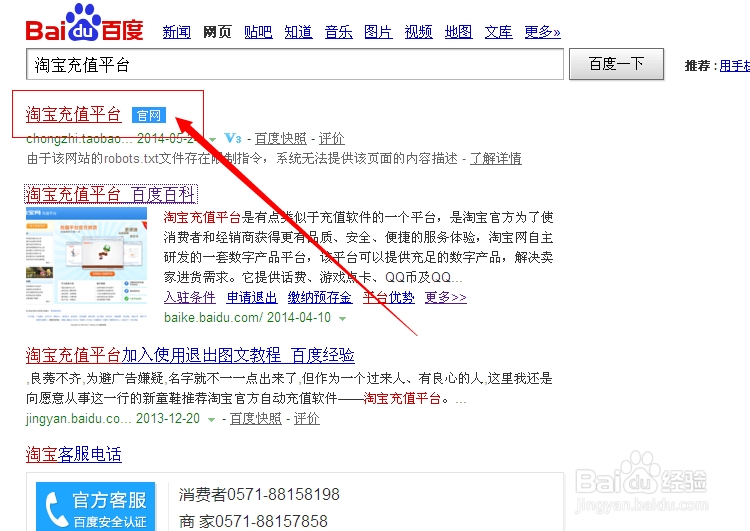Viewport: 750px width, 531px height.
Task: Click the Baike result thumbnail image
Action: coord(87,266)
